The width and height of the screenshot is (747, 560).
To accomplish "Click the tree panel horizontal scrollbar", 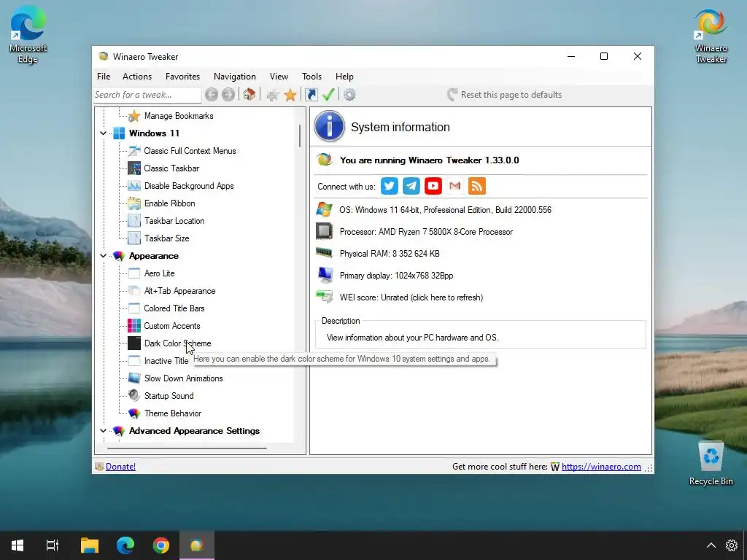I will pyautogui.click(x=187, y=448).
